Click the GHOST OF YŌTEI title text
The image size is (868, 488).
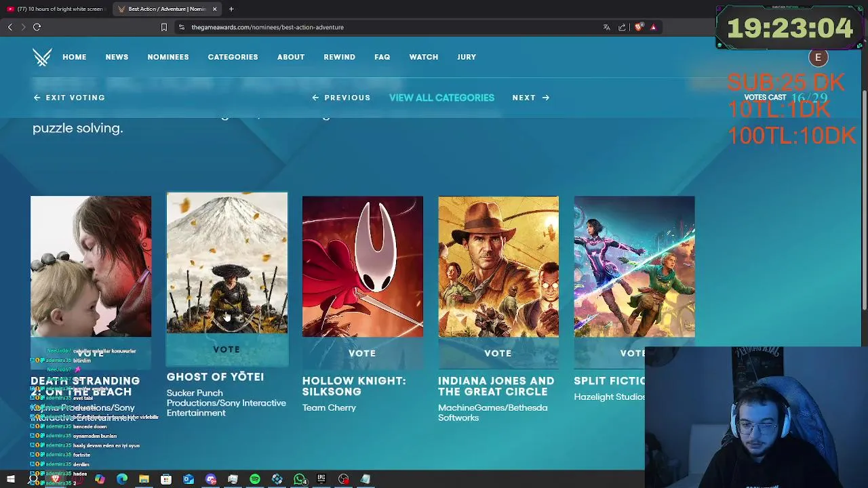pos(215,377)
